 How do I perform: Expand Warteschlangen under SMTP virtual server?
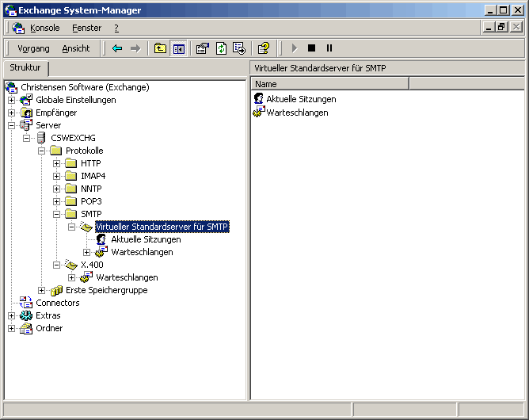coord(86,253)
